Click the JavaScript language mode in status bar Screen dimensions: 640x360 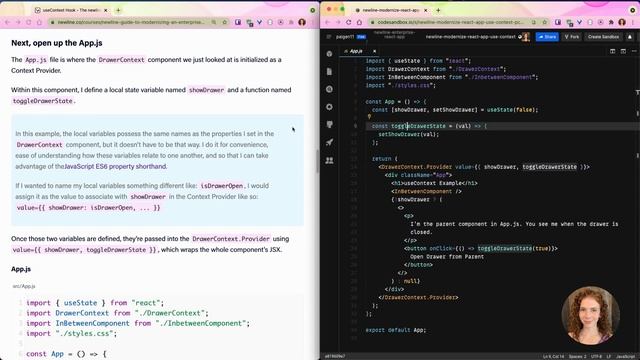click(x=627, y=356)
